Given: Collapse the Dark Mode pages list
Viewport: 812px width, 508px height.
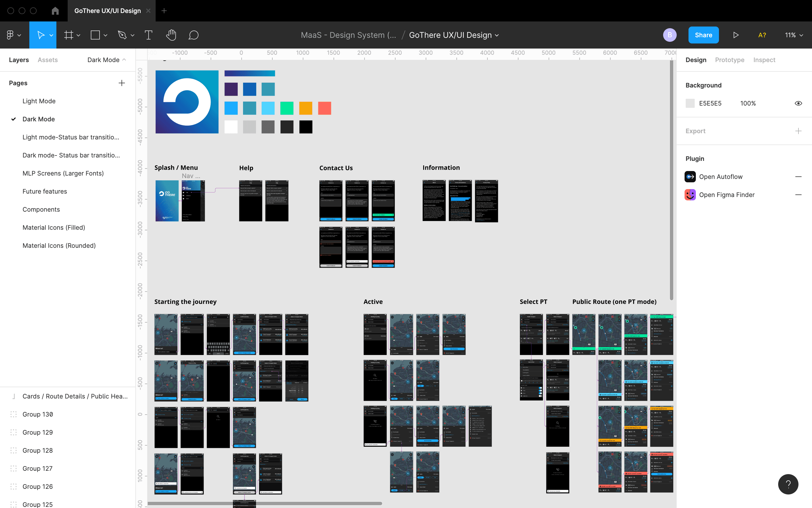Looking at the screenshot, I should pos(107,60).
